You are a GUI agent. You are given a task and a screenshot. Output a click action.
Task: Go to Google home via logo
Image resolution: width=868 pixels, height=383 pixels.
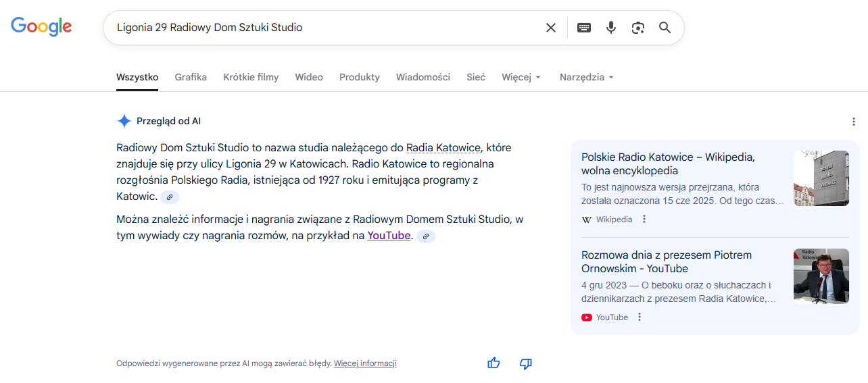(41, 27)
